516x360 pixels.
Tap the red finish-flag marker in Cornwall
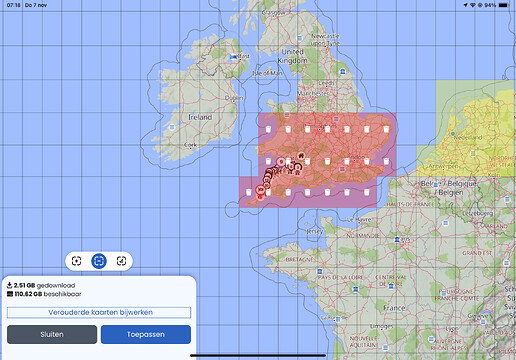click(x=260, y=190)
